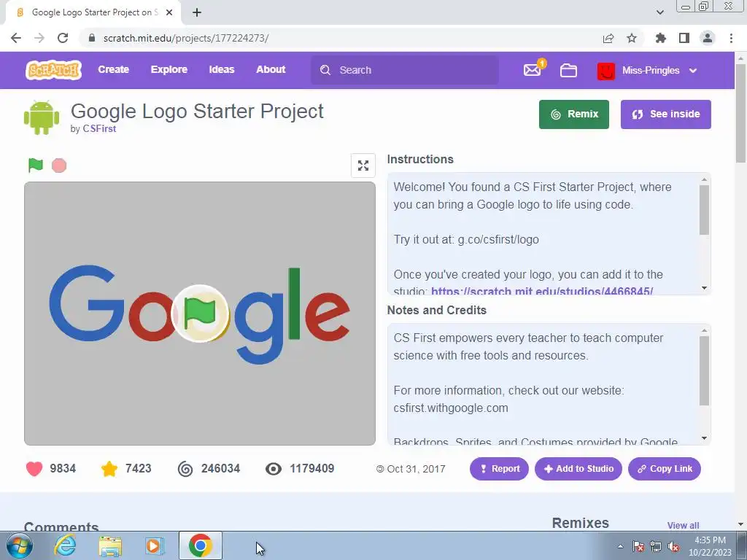Click the browser forward arrow

(39, 38)
